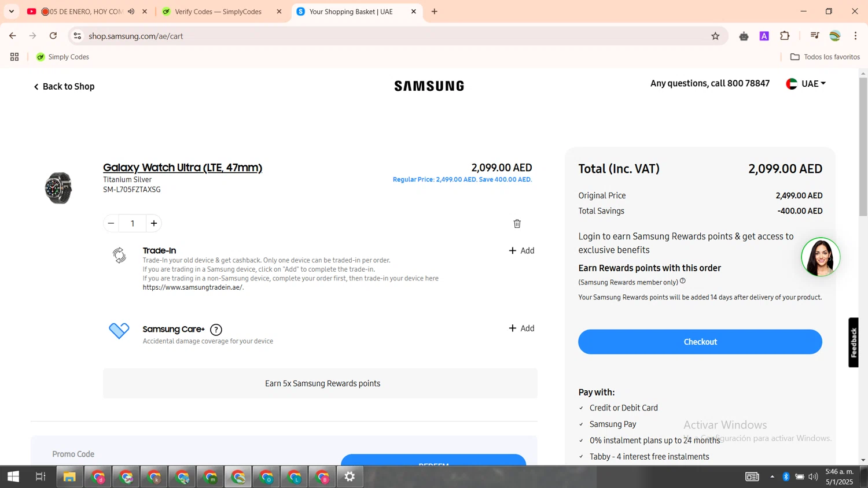This screenshot has height=488, width=868.
Task: Switch to Verify Codes SimplyCodes tab
Action: tap(218, 12)
